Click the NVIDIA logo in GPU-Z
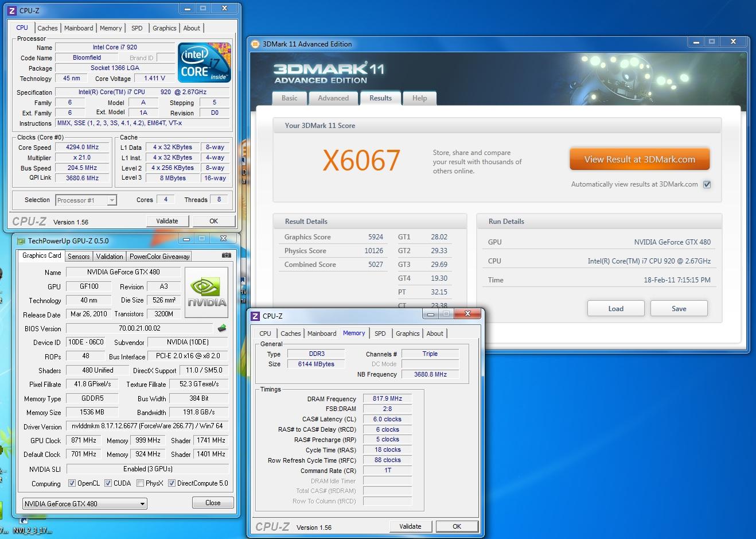756x539 pixels. coord(206,292)
